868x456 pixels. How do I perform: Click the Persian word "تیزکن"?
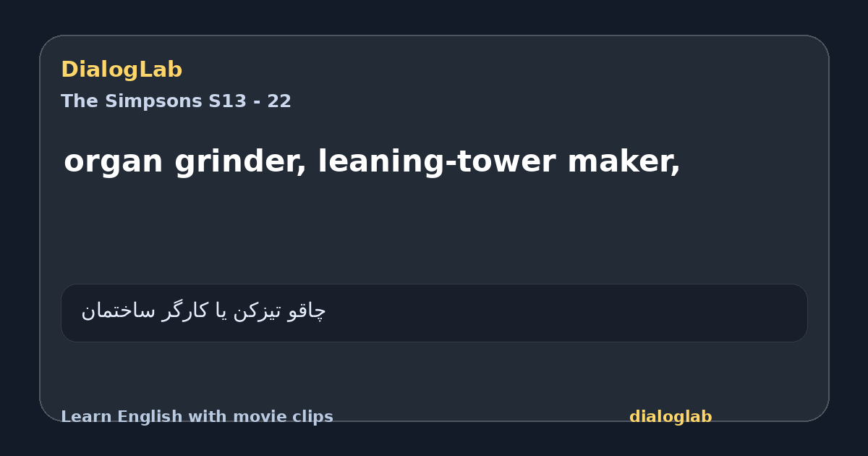(x=258, y=311)
